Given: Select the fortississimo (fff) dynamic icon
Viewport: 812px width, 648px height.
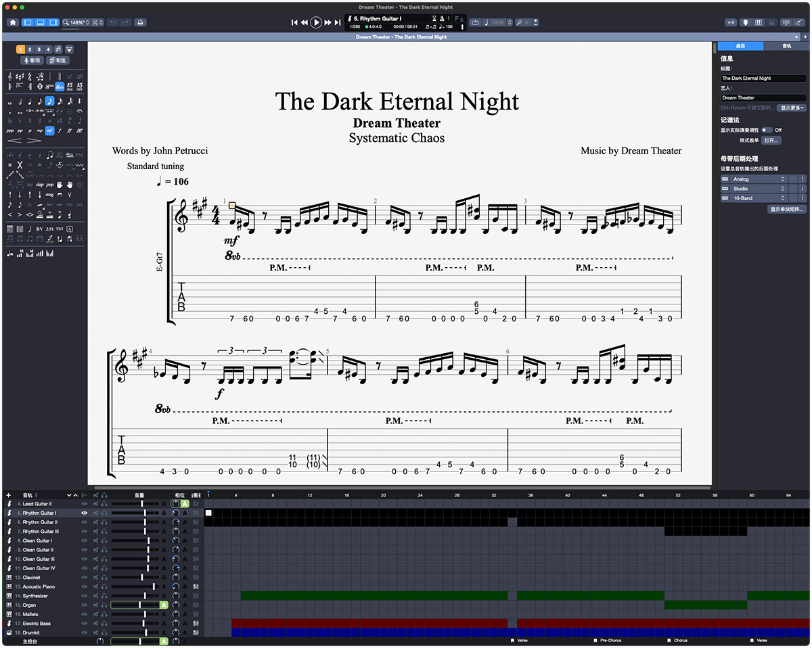Looking at the screenshot, I should [x=80, y=131].
